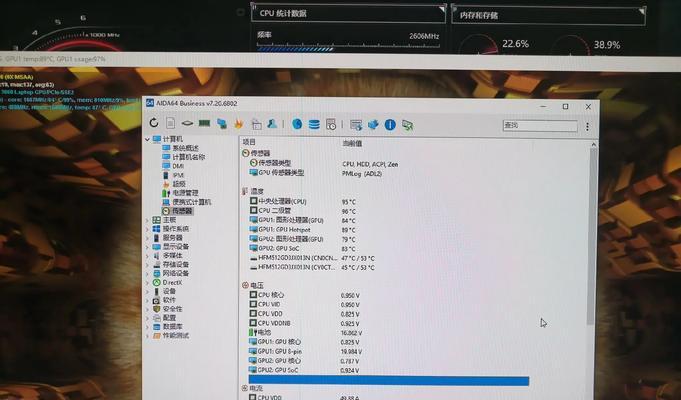Select 计算机名称 in the tree

[x=184, y=157]
